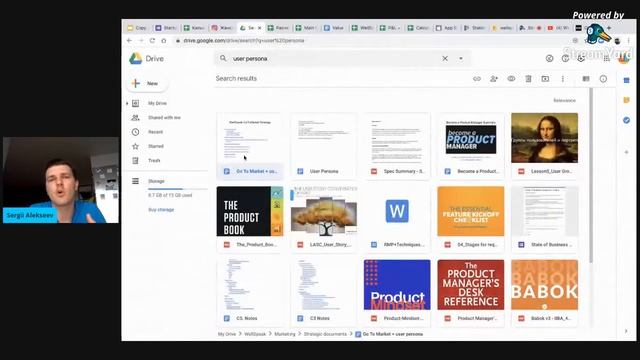Viewport: 640px width, 360px height.
Task: Open the Trash section
Action: click(x=154, y=160)
